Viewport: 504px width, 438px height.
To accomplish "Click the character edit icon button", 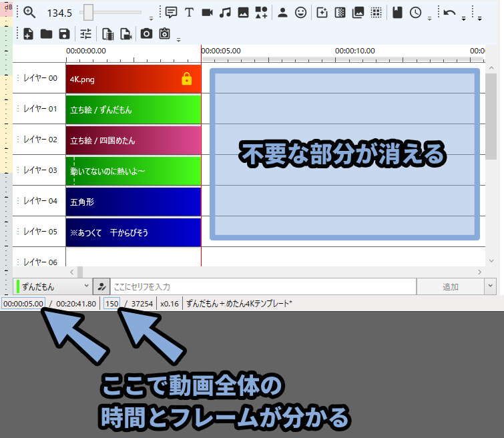I will click(101, 286).
